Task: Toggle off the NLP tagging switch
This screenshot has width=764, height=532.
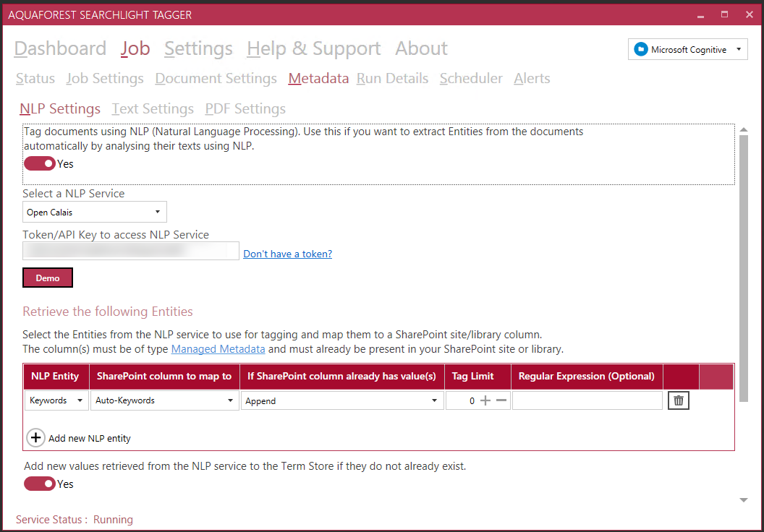Action: [x=40, y=164]
